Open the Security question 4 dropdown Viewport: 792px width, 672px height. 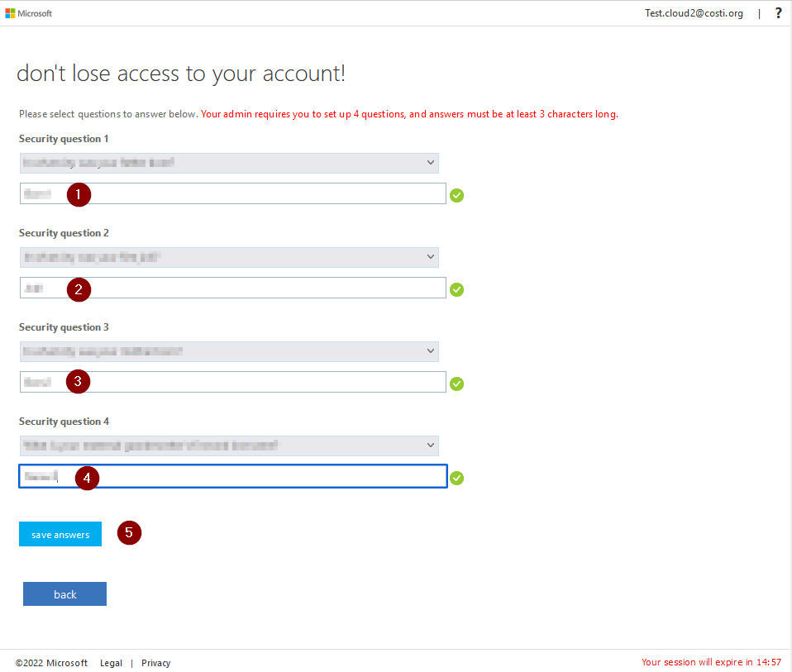[229, 446]
